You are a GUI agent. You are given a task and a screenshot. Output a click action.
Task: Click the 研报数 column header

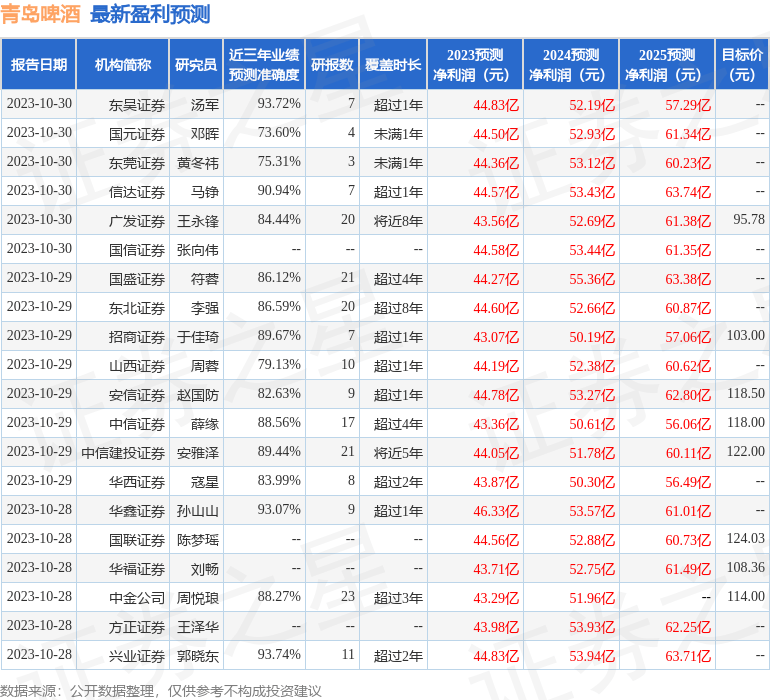(x=332, y=64)
